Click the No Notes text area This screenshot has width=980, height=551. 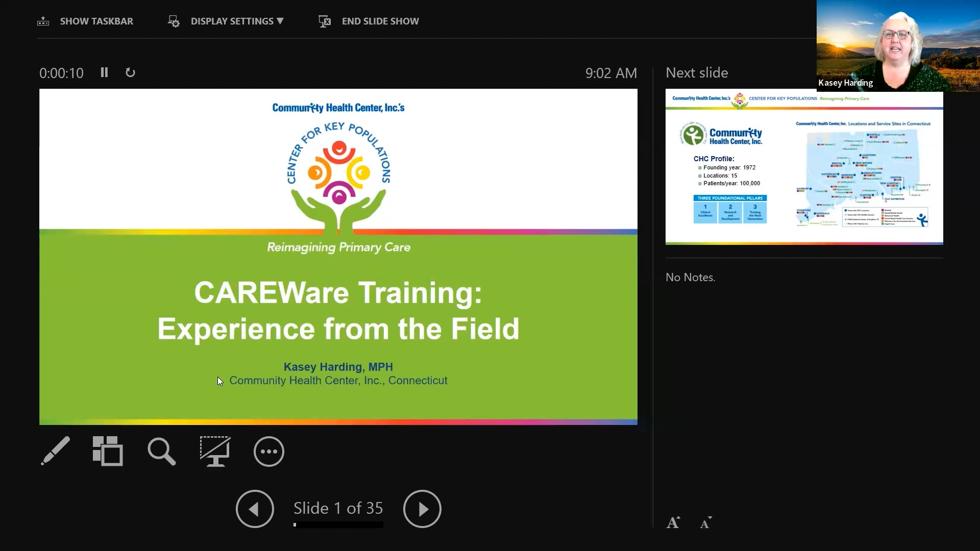tap(690, 277)
